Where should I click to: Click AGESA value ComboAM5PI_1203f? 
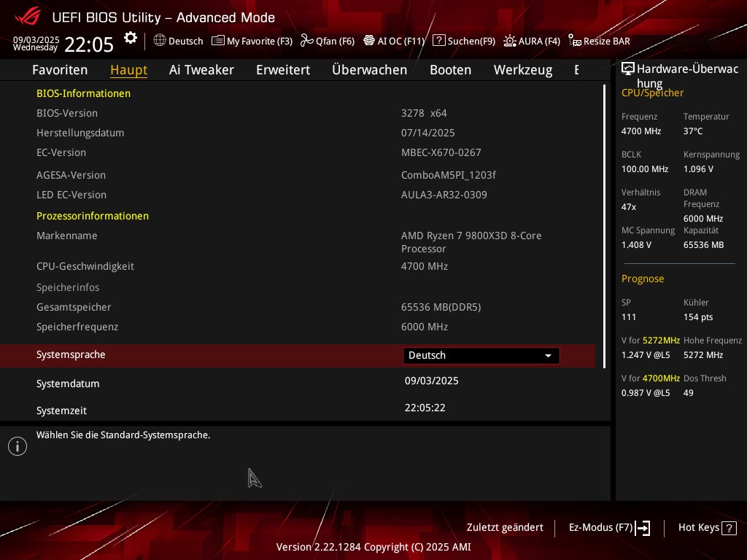(449, 175)
